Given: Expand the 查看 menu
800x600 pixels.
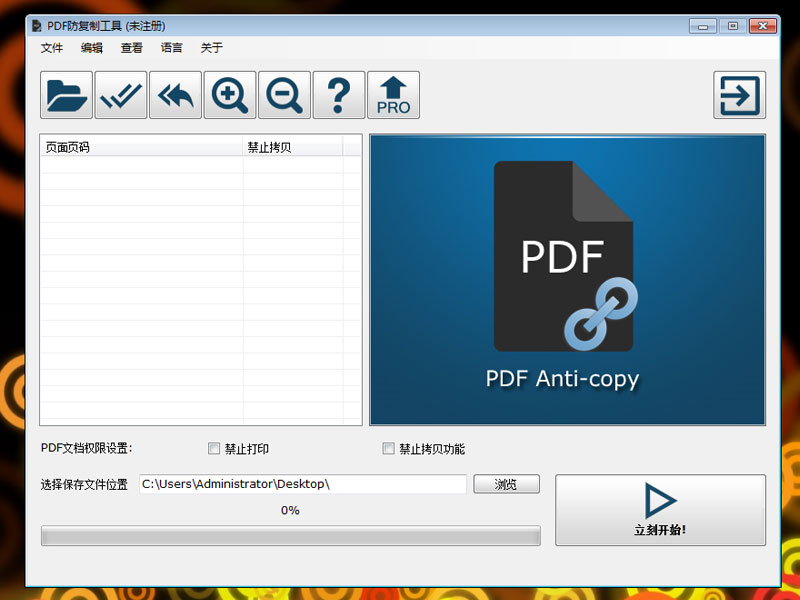Looking at the screenshot, I should click(132, 48).
